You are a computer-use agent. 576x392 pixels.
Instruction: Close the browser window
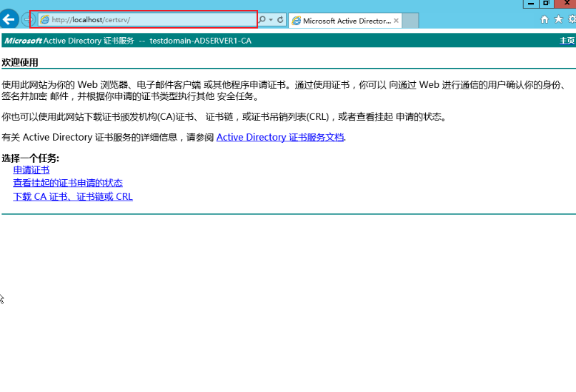[x=566, y=4]
